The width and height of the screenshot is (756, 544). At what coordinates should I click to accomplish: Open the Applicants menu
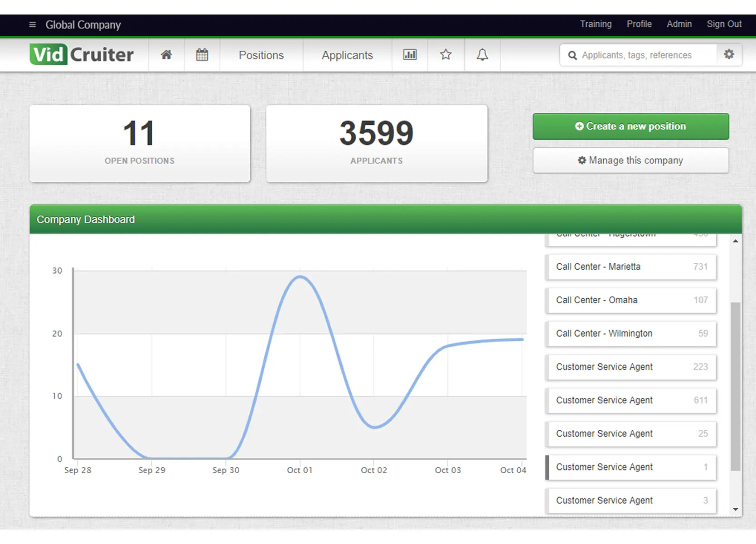click(x=347, y=55)
